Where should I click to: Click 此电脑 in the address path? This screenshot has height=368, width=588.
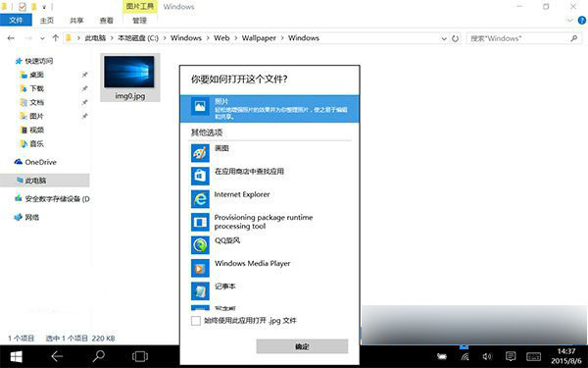(95, 38)
